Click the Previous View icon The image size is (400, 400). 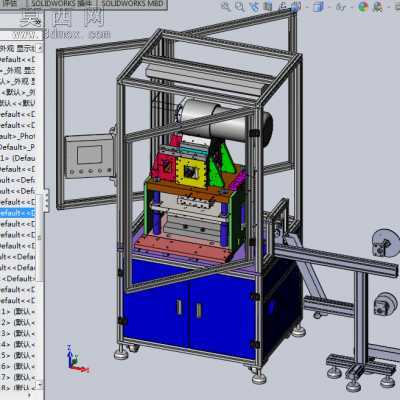coord(254,7)
